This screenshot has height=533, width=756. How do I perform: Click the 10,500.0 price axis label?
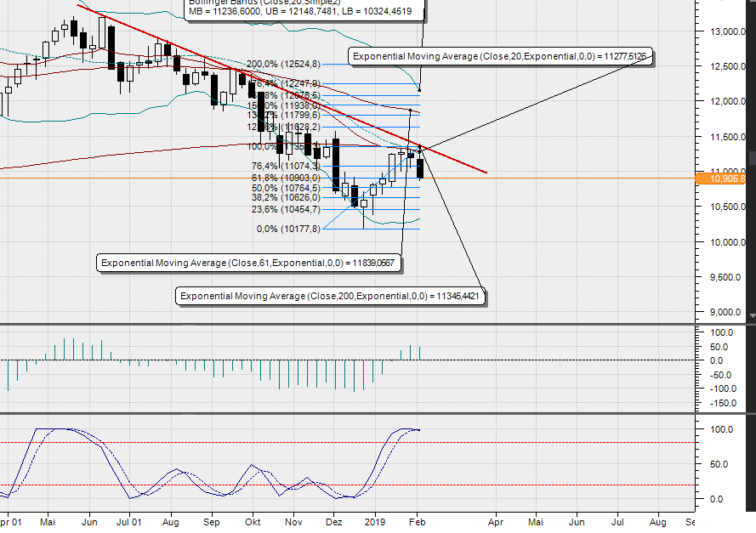click(728, 207)
